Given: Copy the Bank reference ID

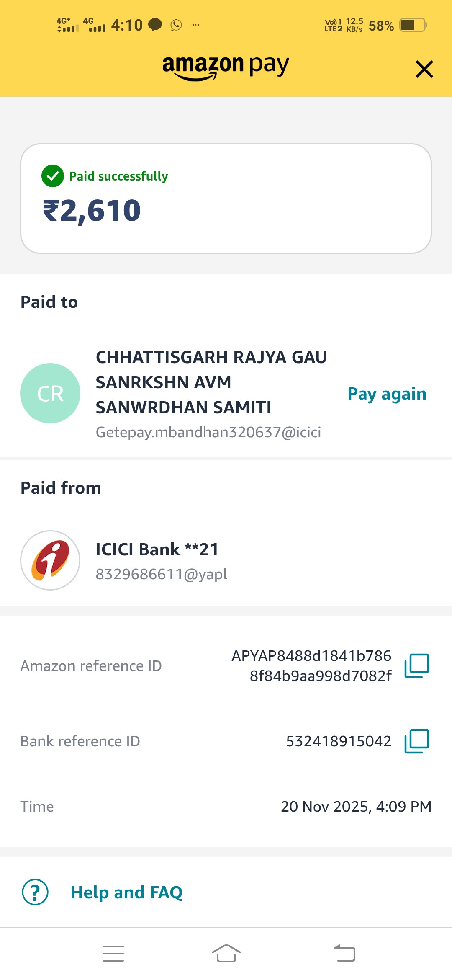Looking at the screenshot, I should [416, 741].
